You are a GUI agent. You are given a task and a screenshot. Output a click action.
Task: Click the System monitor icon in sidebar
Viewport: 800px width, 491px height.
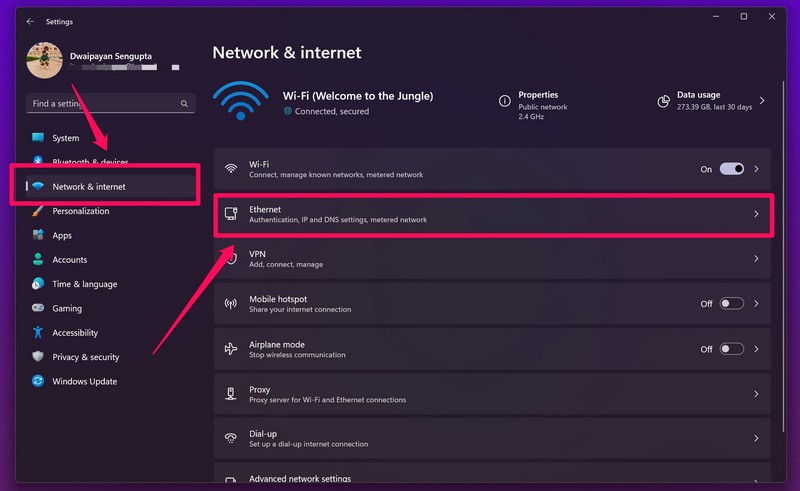(38, 138)
